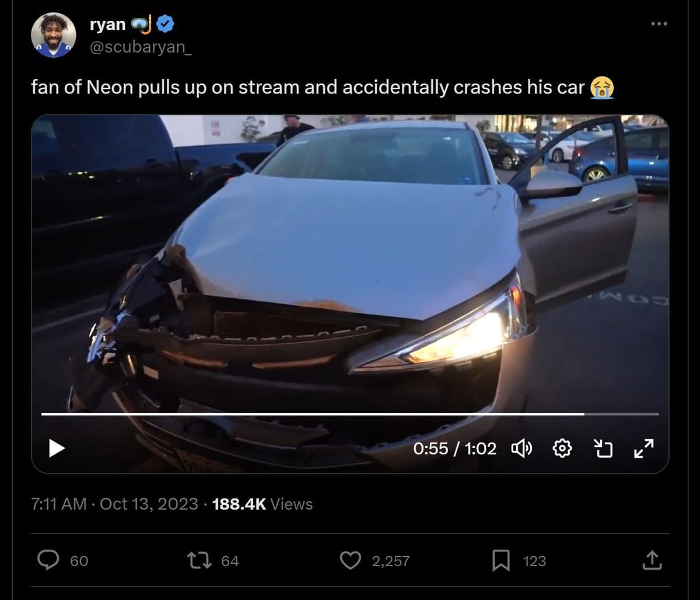Open the tweet options via the three-dot menu
The width and height of the screenshot is (700, 600).
(x=659, y=23)
